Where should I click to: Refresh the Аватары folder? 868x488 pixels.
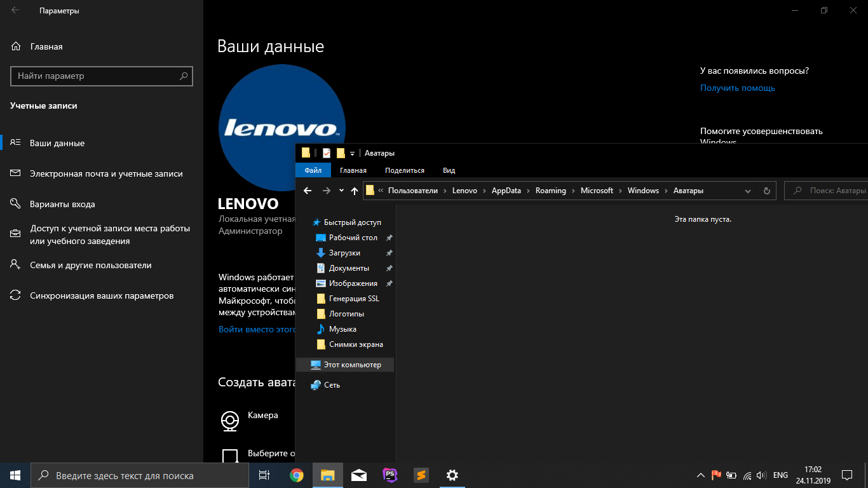tap(766, 191)
